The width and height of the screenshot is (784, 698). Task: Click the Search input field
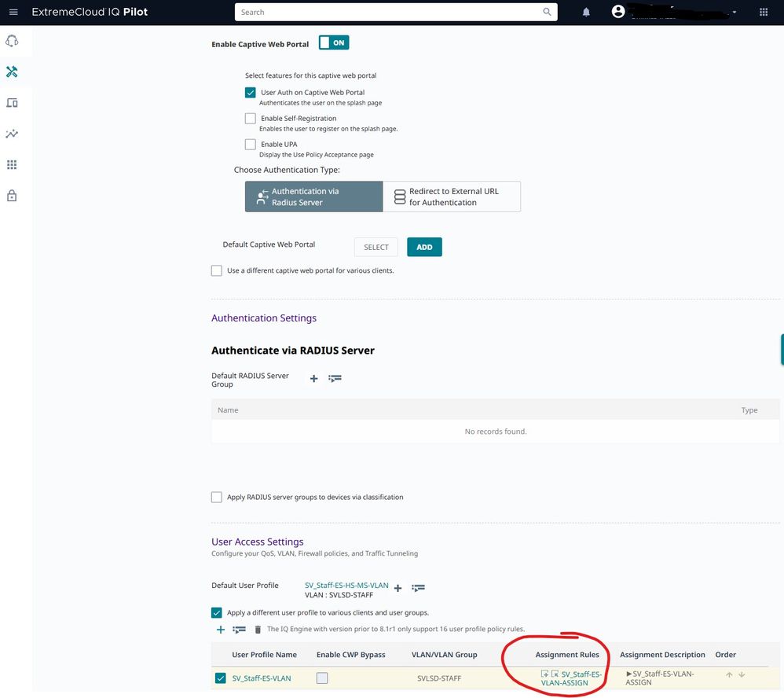click(x=389, y=12)
